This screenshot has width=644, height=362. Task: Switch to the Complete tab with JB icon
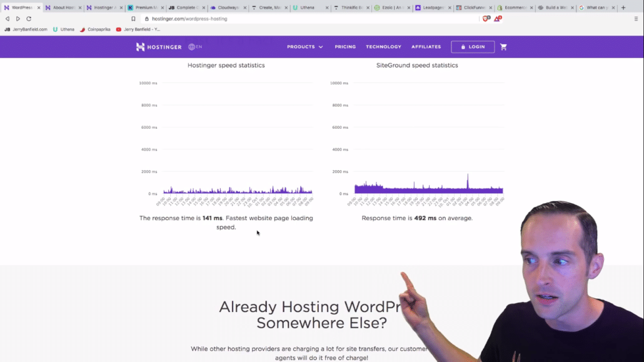[x=185, y=8]
